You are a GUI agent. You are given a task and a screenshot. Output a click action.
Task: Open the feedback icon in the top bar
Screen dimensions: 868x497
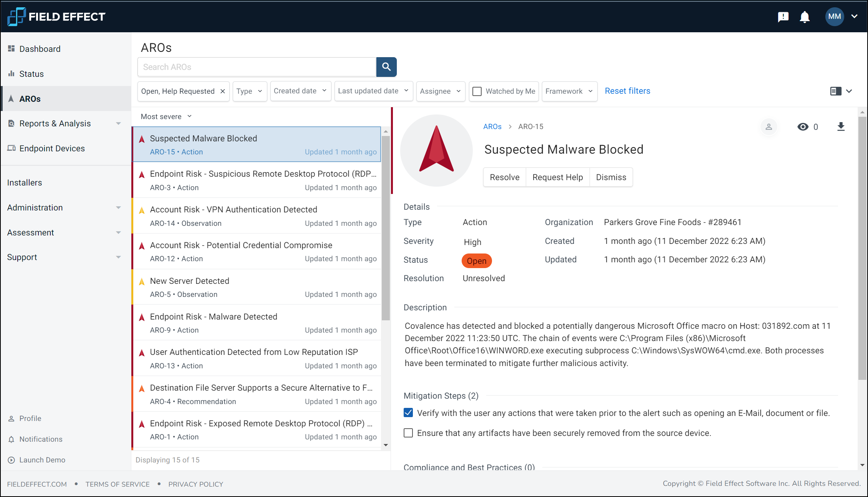(x=783, y=17)
